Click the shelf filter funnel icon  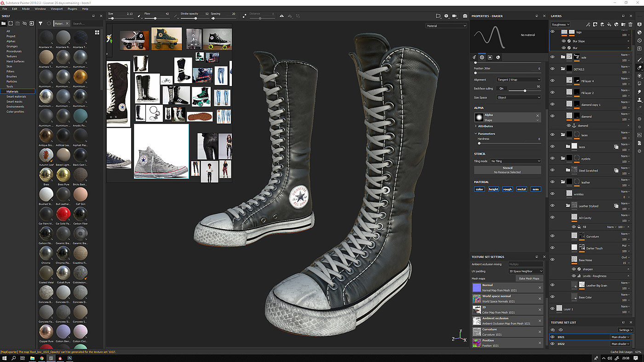click(40, 23)
